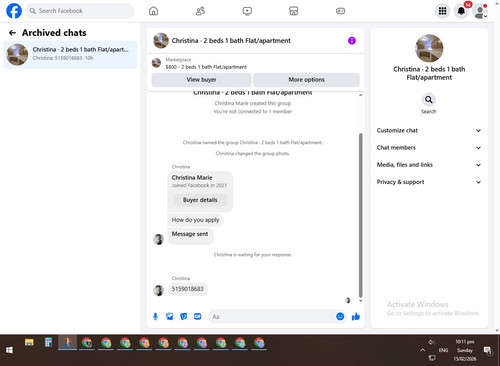
Task: Open File Explorer from taskbar
Action: click(29, 343)
